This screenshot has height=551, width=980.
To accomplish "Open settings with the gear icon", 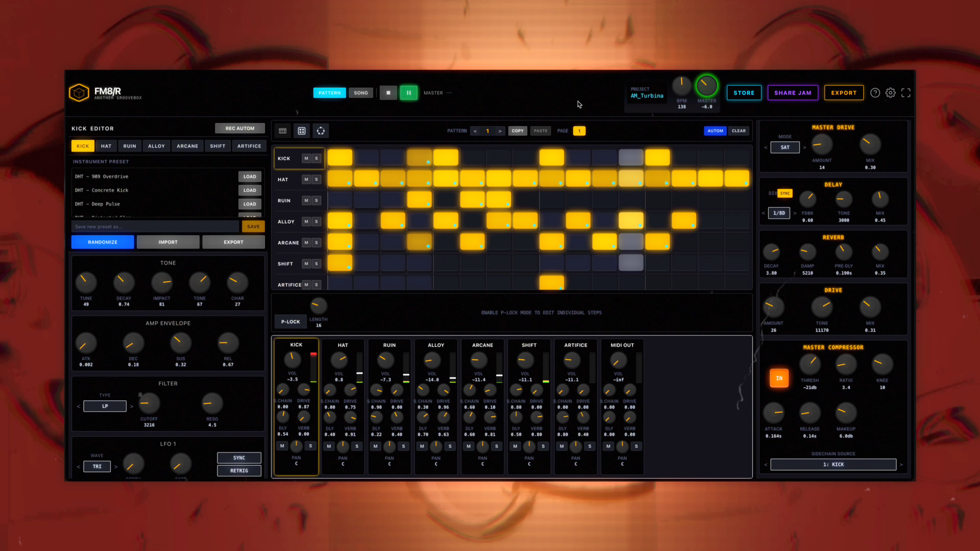I will 890,93.
